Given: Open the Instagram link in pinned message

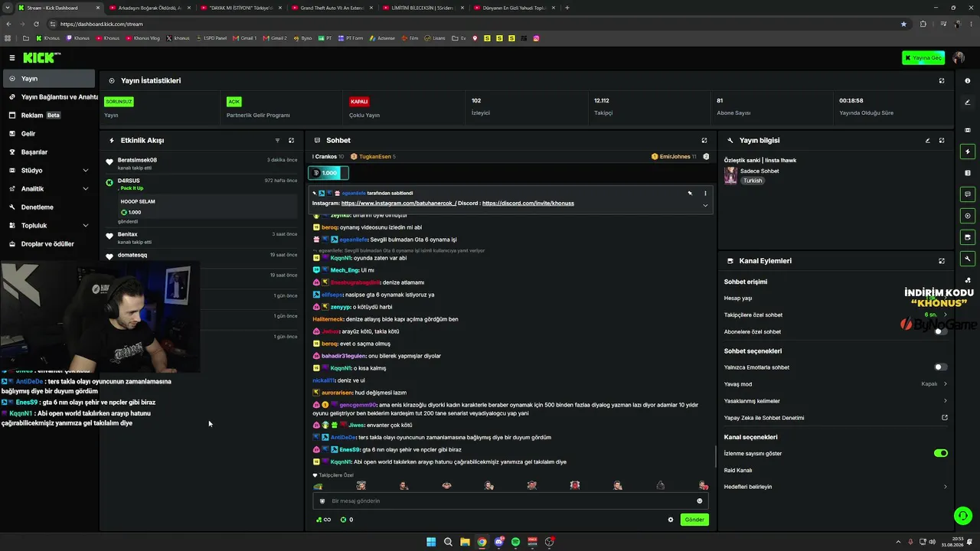Looking at the screenshot, I should [x=399, y=204].
